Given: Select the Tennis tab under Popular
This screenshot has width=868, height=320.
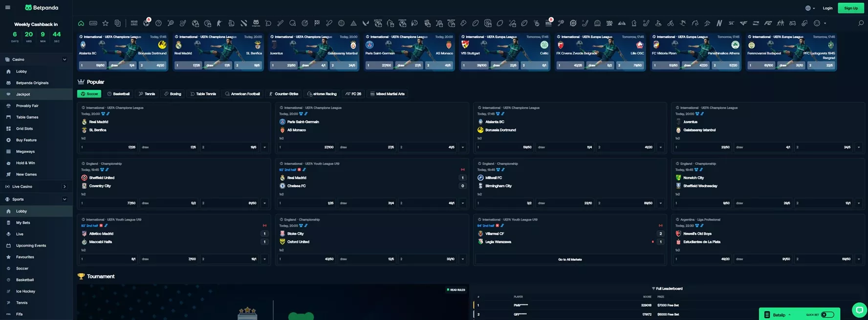Looking at the screenshot, I should tap(147, 94).
